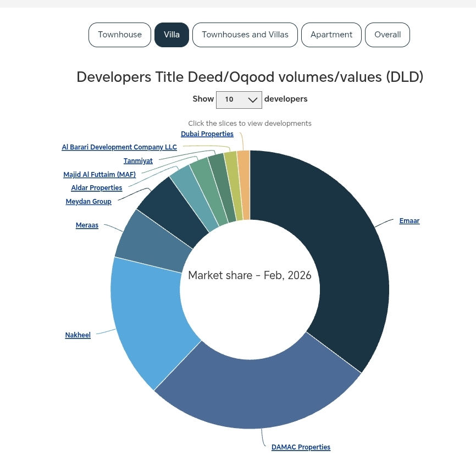Open the developers count dropdown
Image resolution: width=476 pixels, height=461 pixels.
click(x=239, y=99)
